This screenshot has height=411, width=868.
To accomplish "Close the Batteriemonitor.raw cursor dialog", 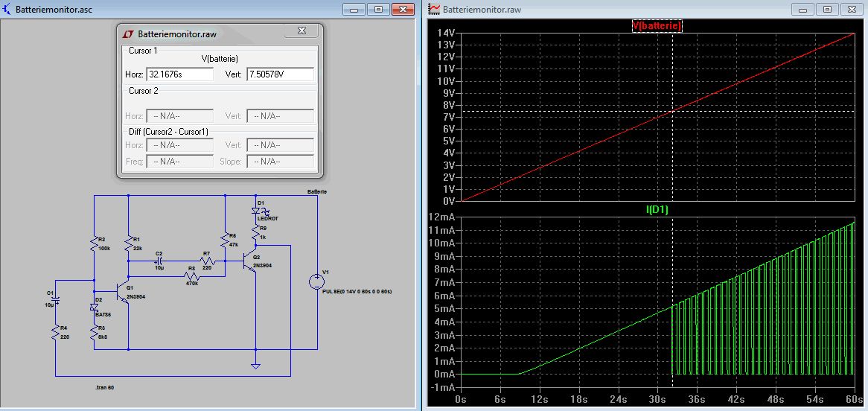I will tap(302, 31).
